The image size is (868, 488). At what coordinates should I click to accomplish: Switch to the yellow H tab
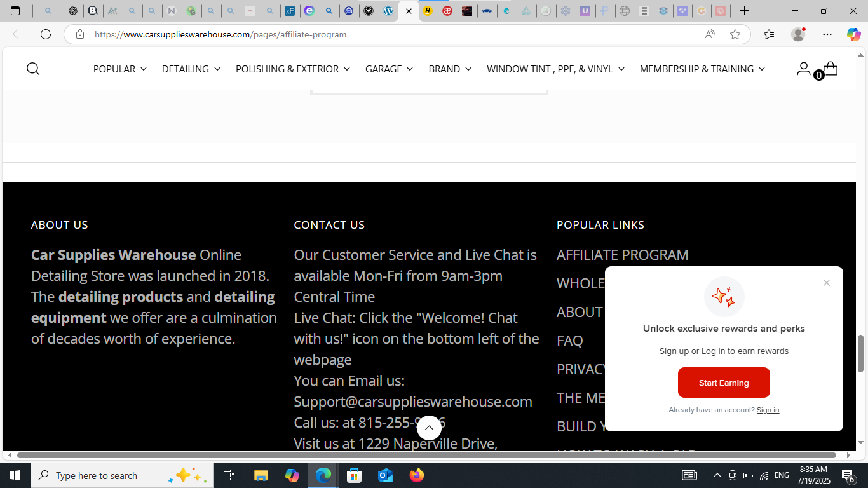428,11
